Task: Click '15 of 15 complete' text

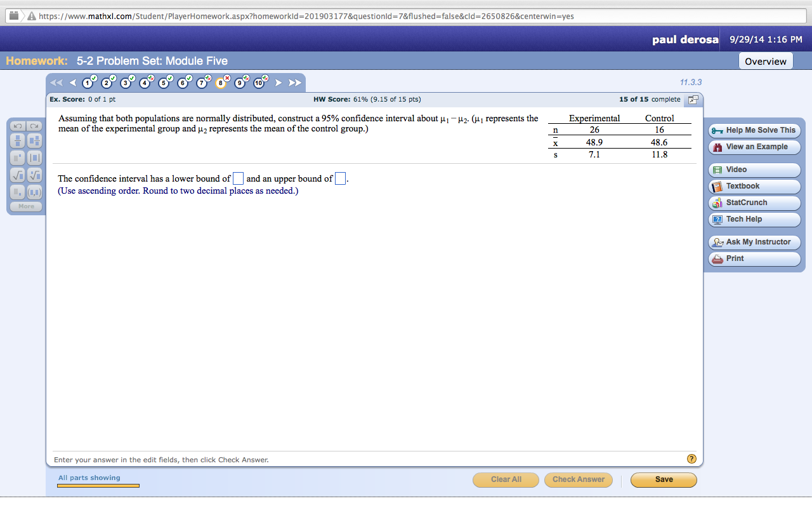Action: click(x=650, y=100)
